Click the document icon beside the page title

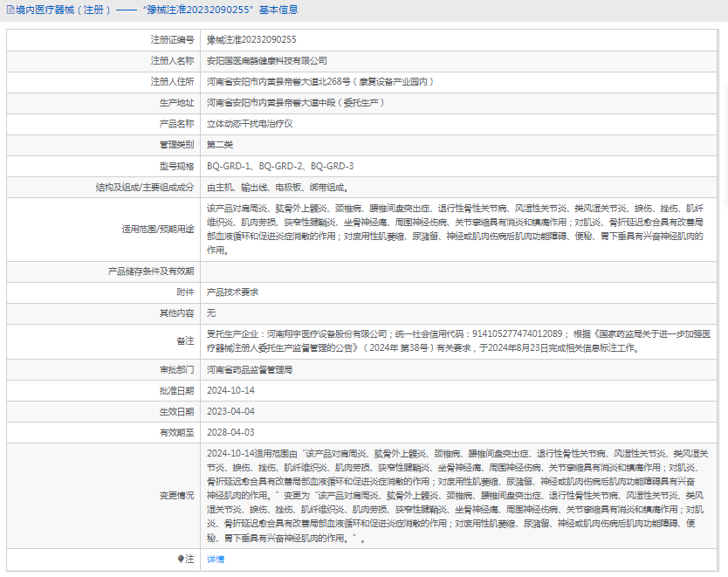point(10,10)
